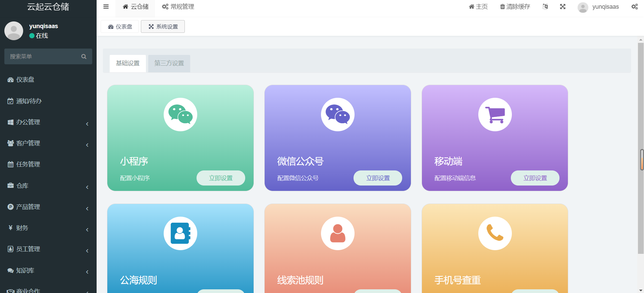Open the yunqisaas user menu in header
Screen dimensions: 644x293
coord(598,7)
